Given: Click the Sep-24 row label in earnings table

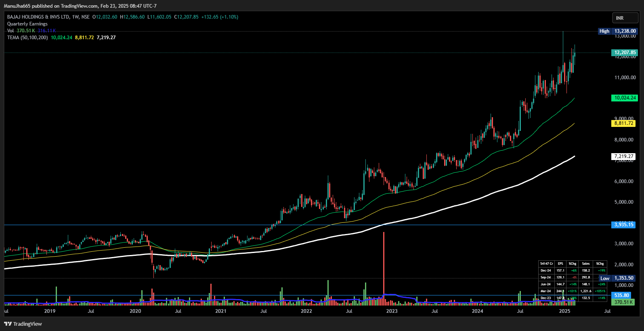Looking at the screenshot, I should click(x=546, y=277).
